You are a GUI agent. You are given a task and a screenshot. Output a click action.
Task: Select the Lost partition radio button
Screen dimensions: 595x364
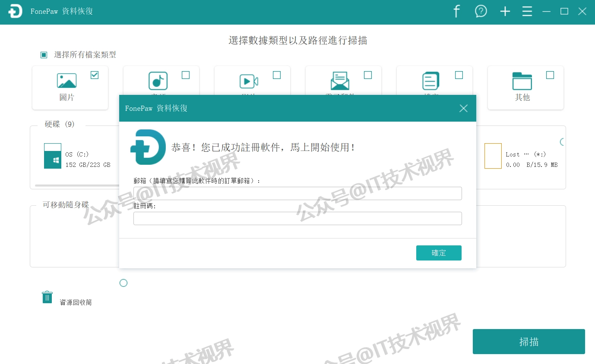click(x=562, y=142)
